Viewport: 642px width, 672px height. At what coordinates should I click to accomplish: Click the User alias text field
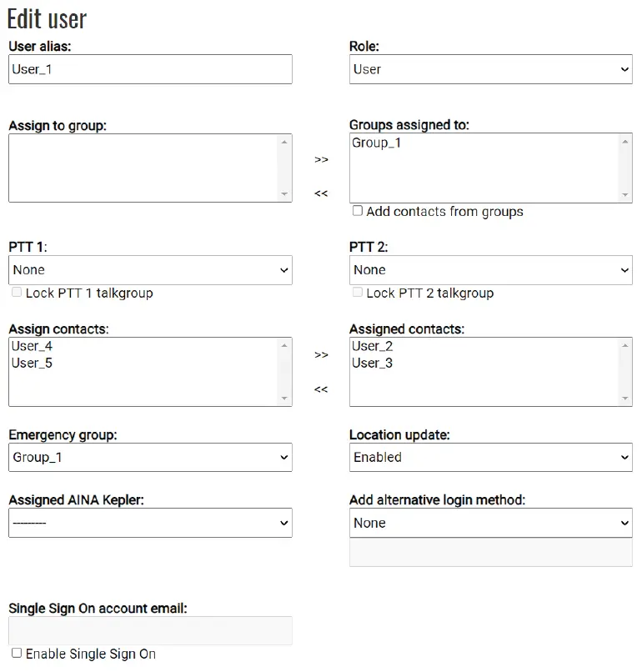150,69
